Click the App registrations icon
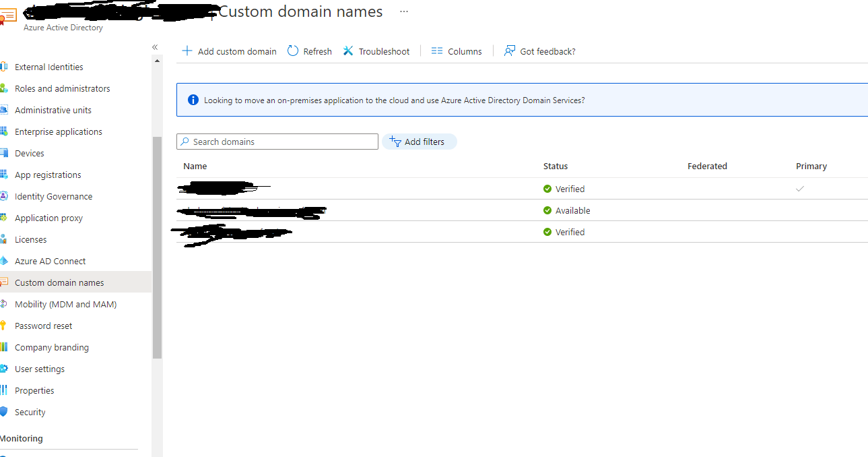Viewport: 868px width, 457px height. 4,175
